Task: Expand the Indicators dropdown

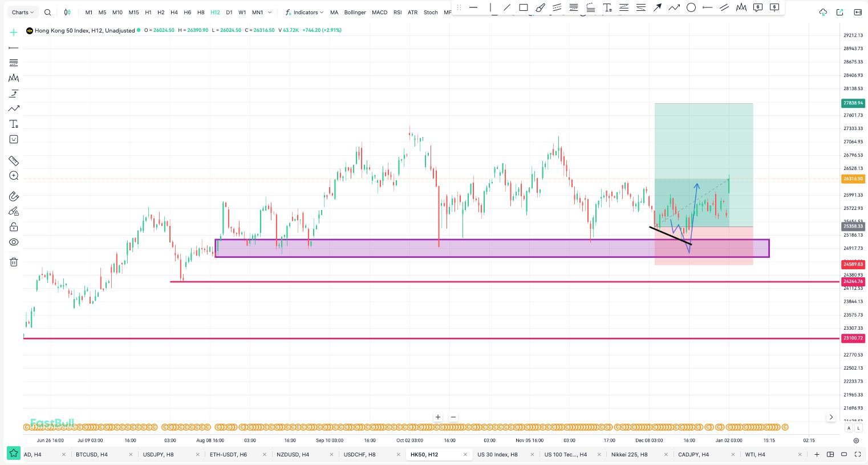Action: [305, 13]
